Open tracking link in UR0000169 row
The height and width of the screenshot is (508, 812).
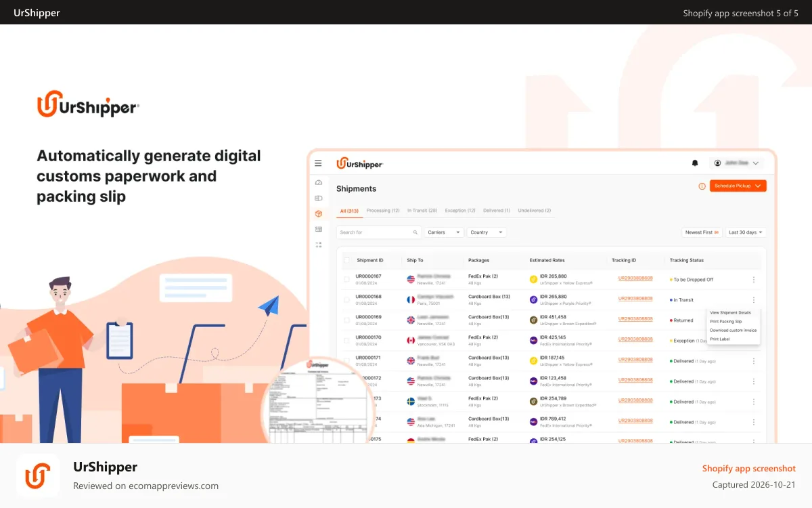635,319
